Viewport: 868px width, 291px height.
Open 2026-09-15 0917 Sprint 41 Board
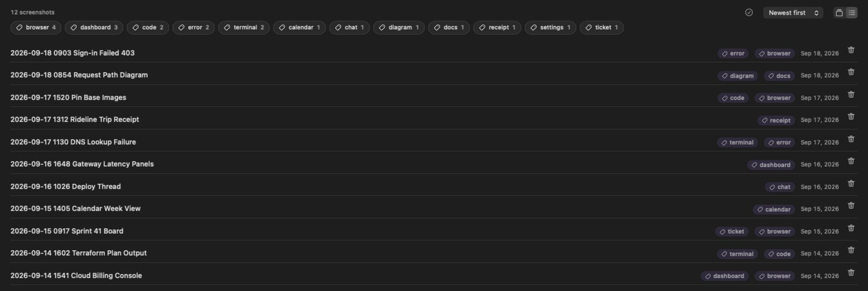coord(67,231)
